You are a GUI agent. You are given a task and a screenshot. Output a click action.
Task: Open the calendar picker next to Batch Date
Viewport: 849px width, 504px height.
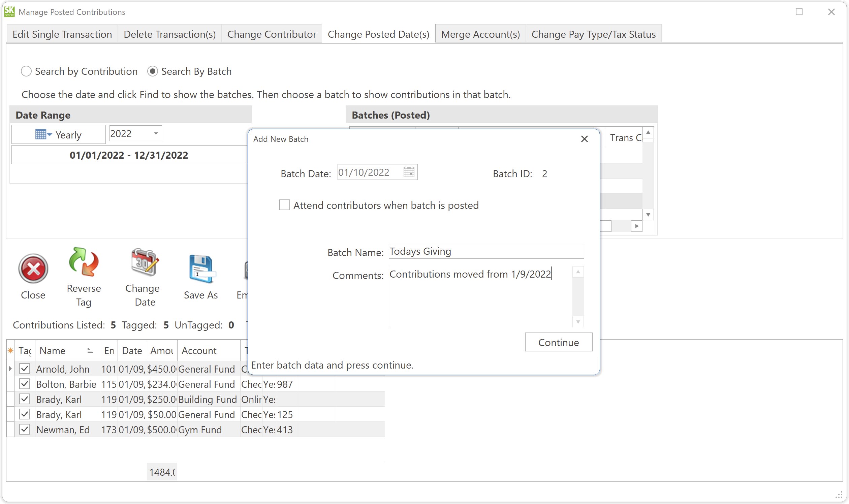coord(409,172)
